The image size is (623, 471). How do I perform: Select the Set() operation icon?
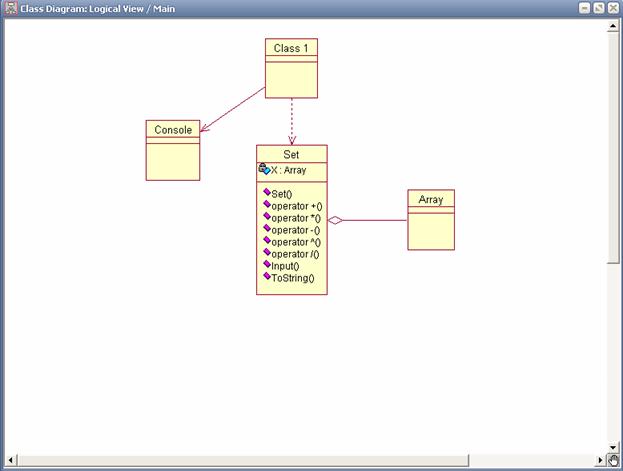coord(267,192)
